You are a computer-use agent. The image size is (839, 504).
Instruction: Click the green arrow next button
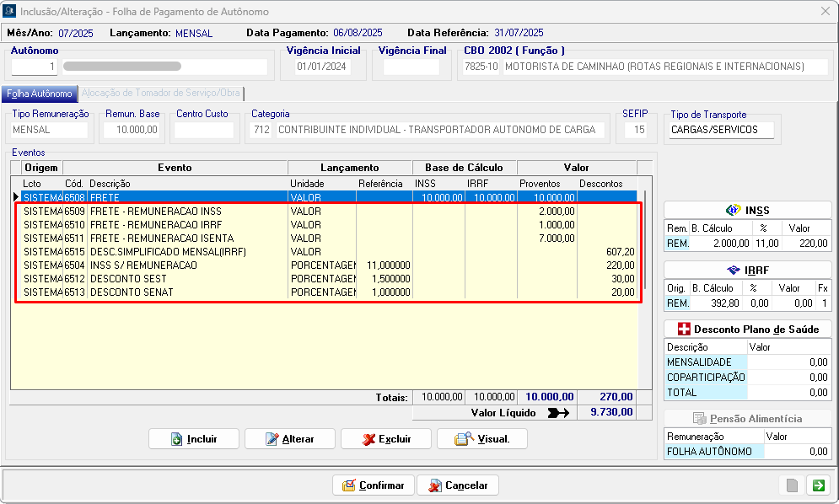tap(818, 485)
